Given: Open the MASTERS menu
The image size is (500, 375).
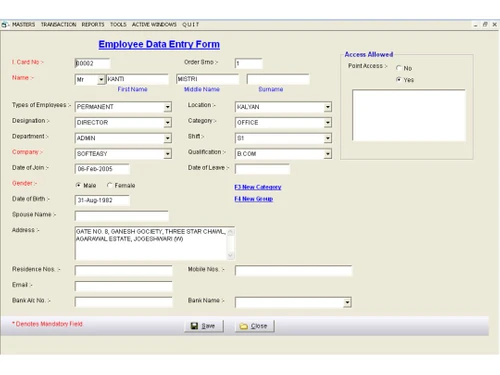Looking at the screenshot, I should coord(23,25).
